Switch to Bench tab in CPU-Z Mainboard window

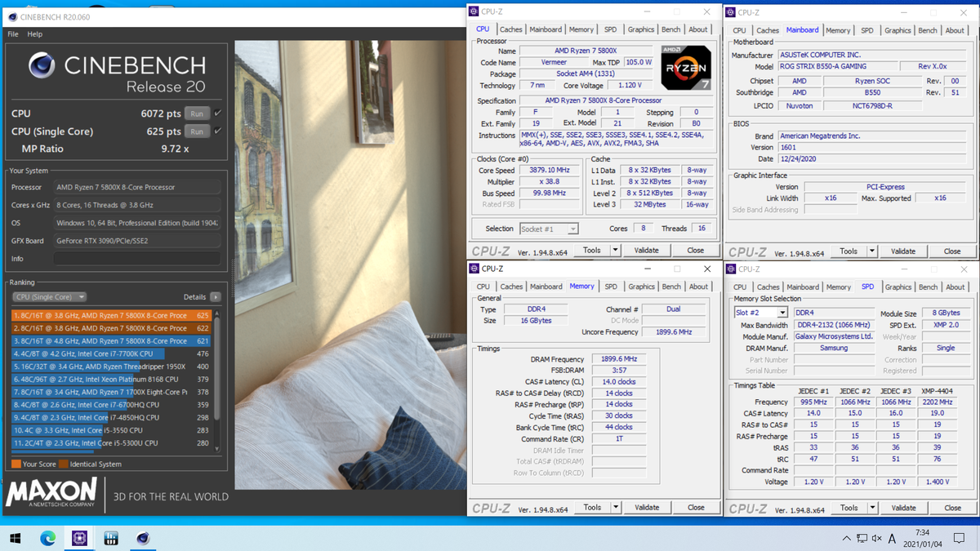click(x=928, y=30)
